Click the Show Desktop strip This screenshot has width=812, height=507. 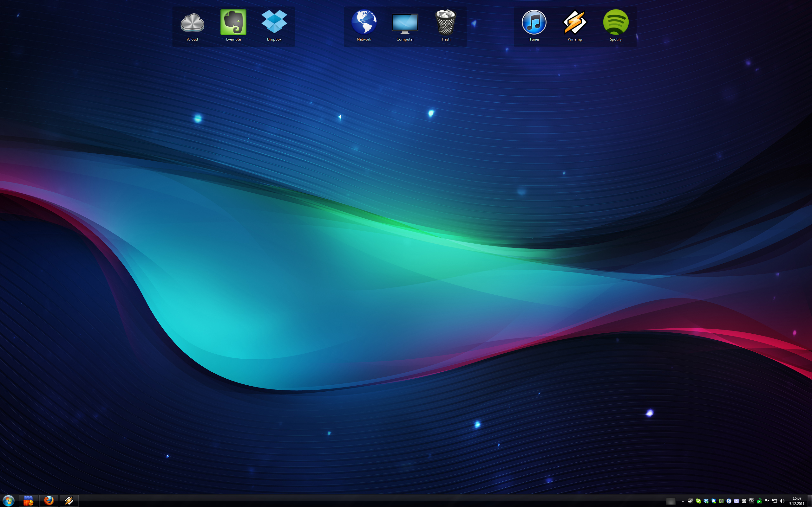click(810, 501)
